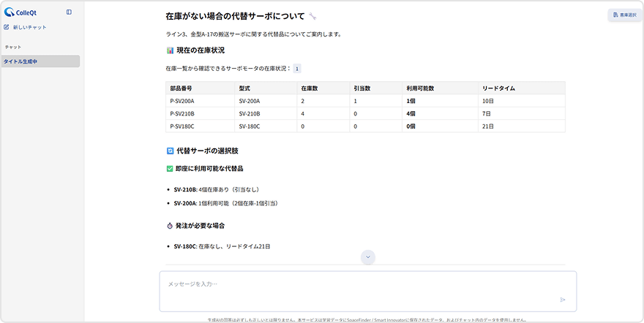Click the stopwatch icon by 発注が必要な場合
Screen dimensions: 644x323
170,226
